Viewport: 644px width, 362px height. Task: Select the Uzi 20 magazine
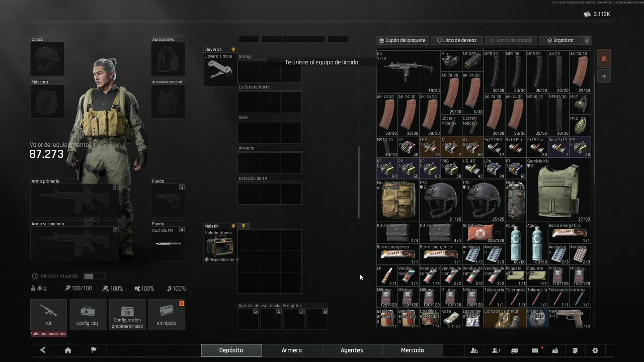click(558, 72)
